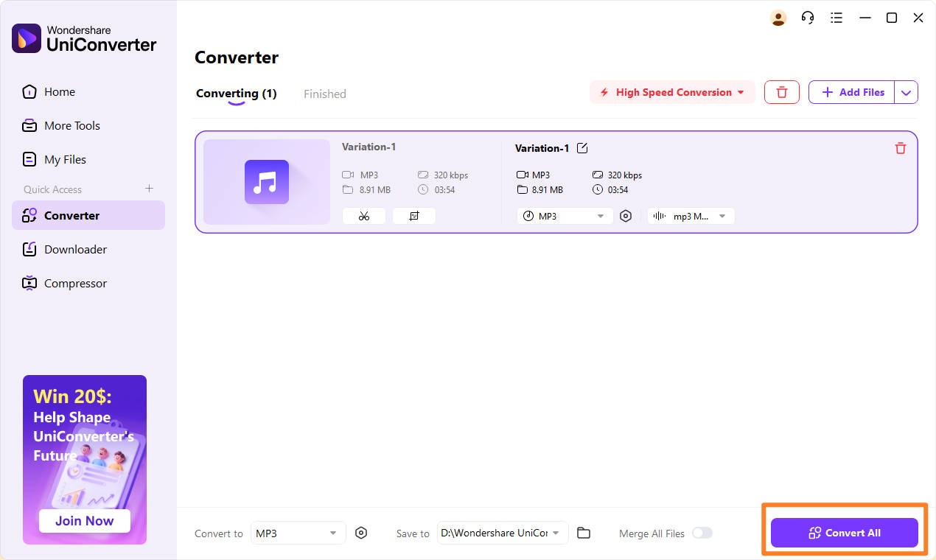Click the Variation-1 music thumbnail
The image size is (936, 560).
[267, 182]
